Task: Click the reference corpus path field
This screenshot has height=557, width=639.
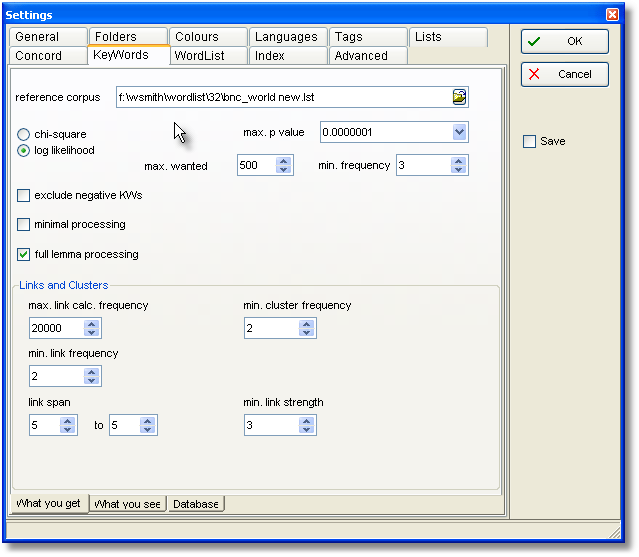Action: point(280,97)
